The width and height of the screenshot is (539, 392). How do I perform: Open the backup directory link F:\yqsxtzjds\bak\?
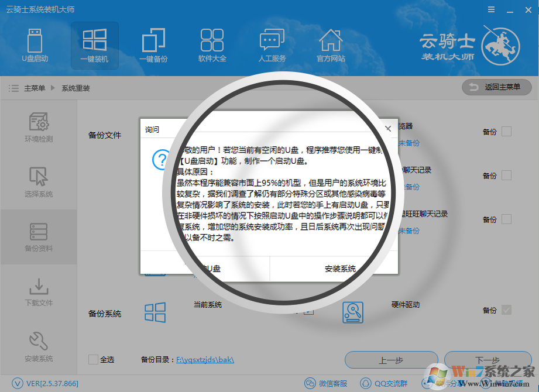click(x=206, y=360)
